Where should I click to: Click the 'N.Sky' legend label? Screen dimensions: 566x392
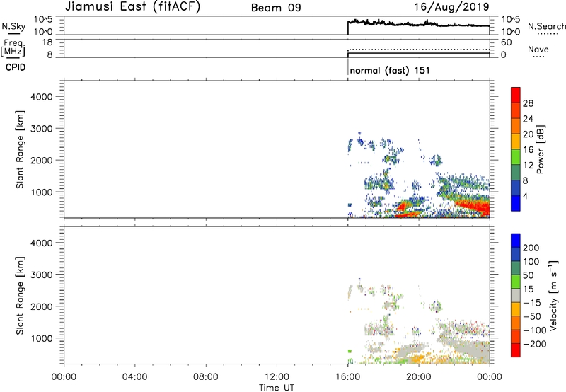[13, 26]
